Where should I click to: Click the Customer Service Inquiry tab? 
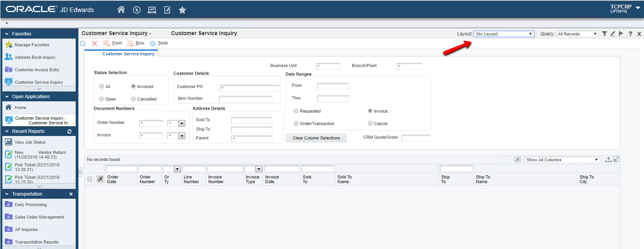128,54
